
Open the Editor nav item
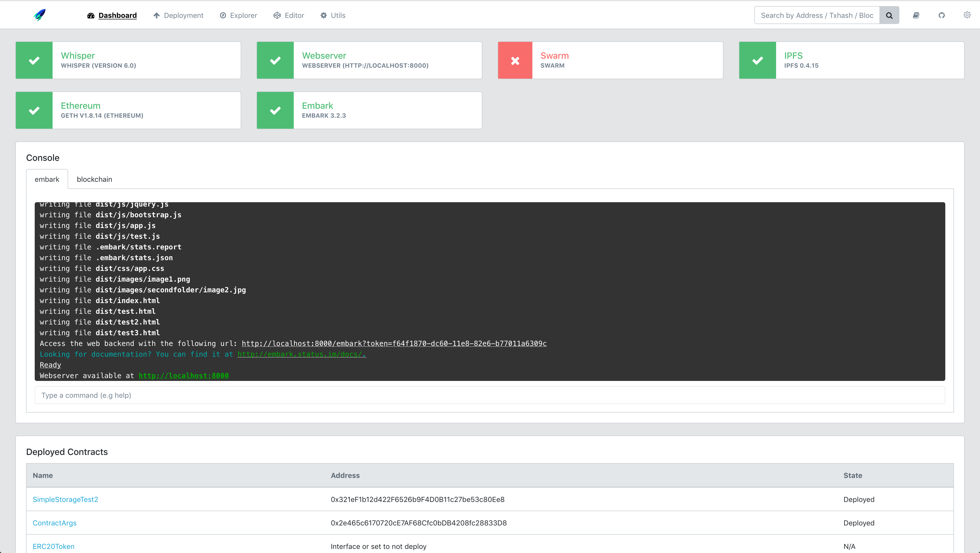[289, 15]
